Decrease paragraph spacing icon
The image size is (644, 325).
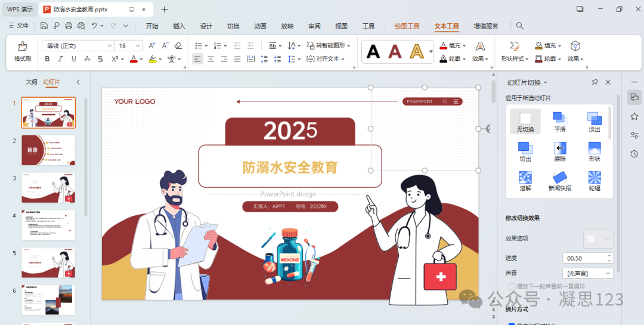click(277, 59)
